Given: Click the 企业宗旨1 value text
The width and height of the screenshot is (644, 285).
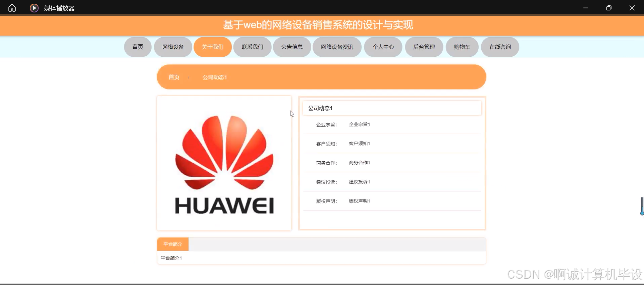Looking at the screenshot, I should pyautogui.click(x=359, y=124).
